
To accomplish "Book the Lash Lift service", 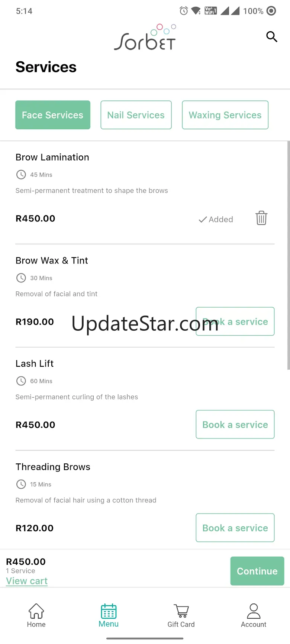I will (x=235, y=424).
